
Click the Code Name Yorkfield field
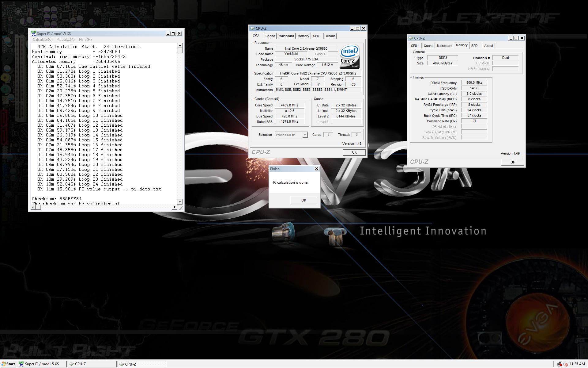[x=291, y=54]
